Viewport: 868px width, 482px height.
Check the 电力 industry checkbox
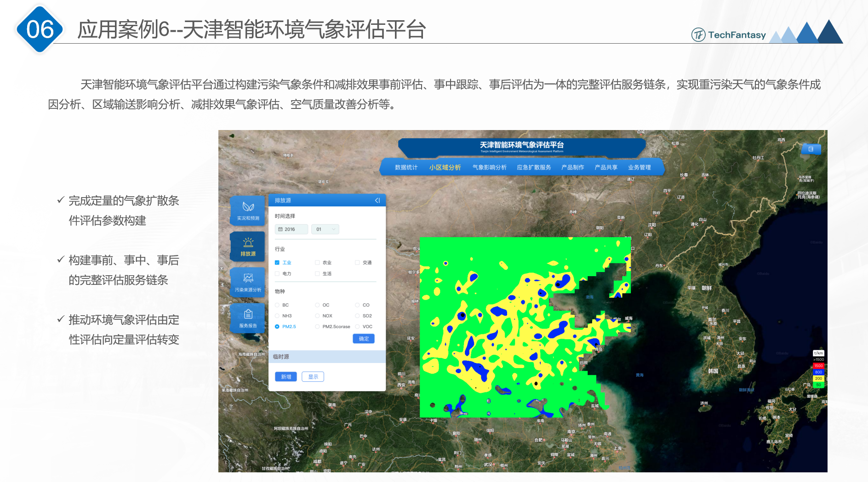[x=277, y=273]
